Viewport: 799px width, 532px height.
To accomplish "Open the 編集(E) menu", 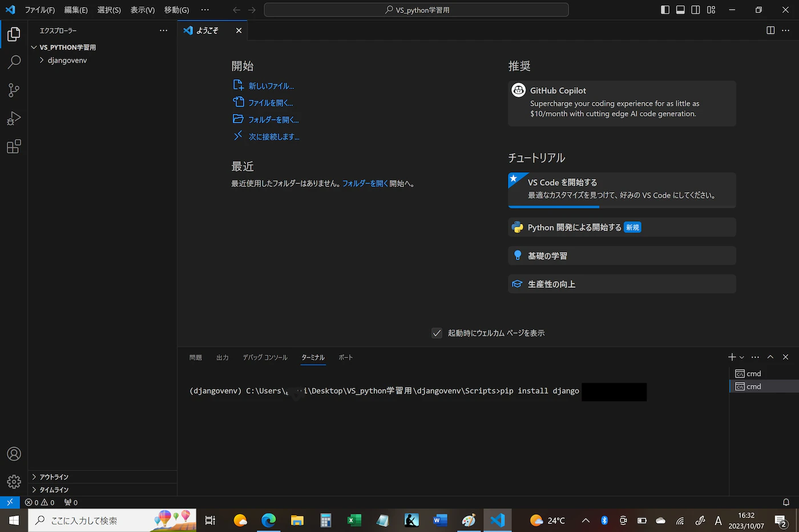I will (76, 10).
